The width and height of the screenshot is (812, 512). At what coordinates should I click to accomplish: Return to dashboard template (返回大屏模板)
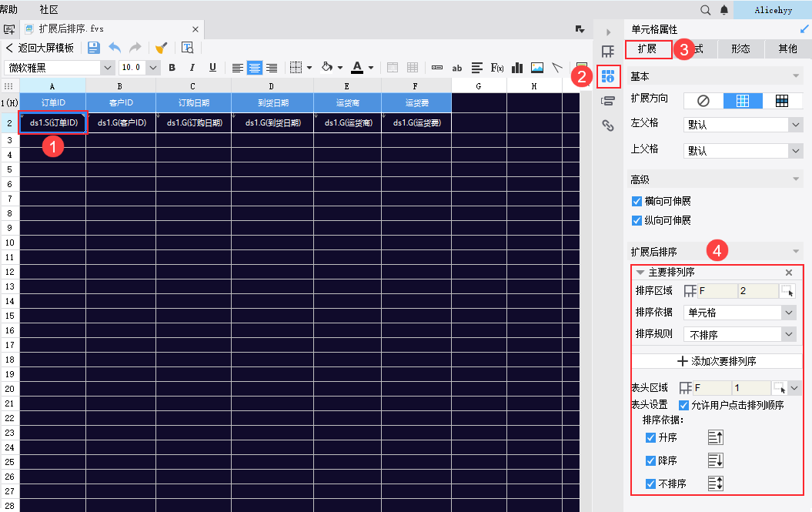[x=40, y=48]
